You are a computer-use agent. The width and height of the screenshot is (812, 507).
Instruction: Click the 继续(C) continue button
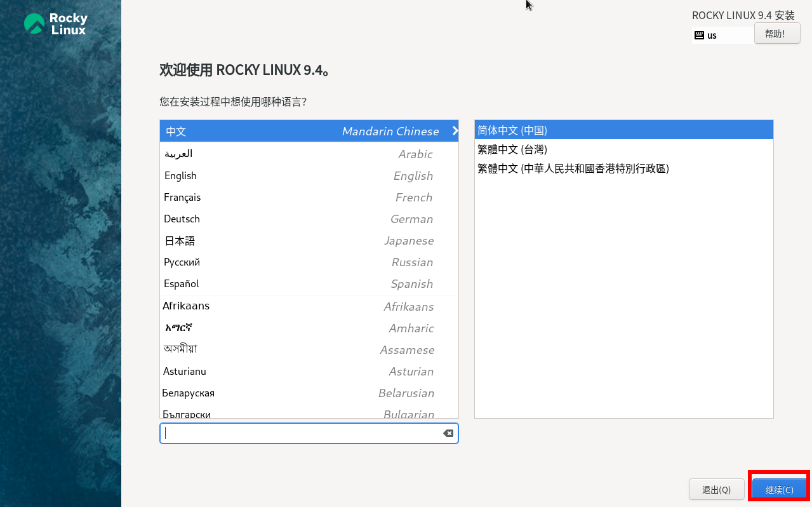click(780, 490)
